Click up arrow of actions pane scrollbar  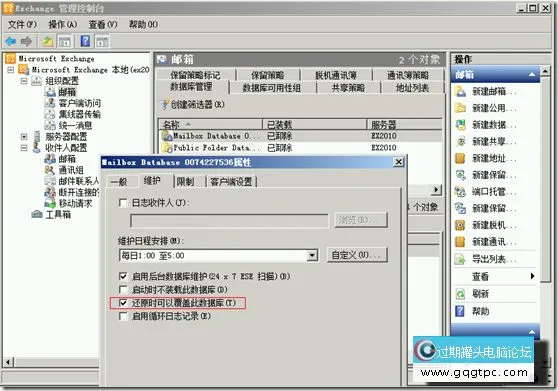coord(545,71)
